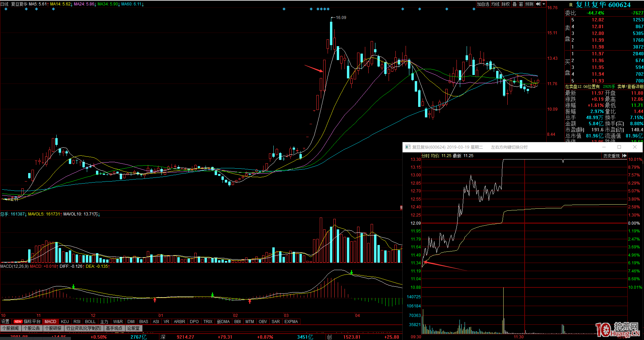The width and height of the screenshot is (644, 340).
Task: Select sell level 1 price 11.98
Action: coord(598,47)
